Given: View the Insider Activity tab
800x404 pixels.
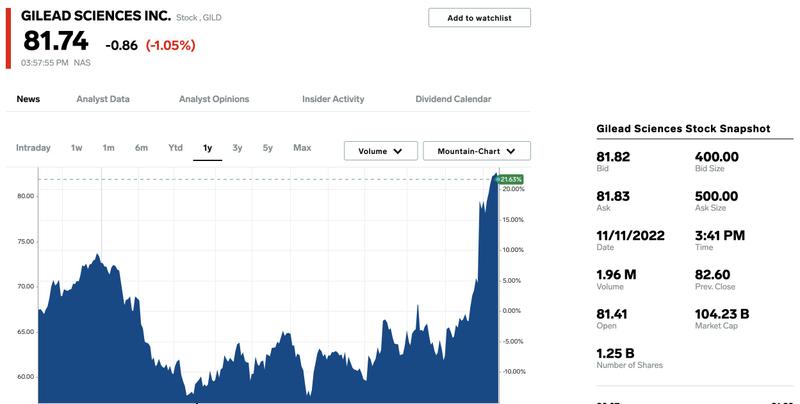Looking at the screenshot, I should click(333, 99).
